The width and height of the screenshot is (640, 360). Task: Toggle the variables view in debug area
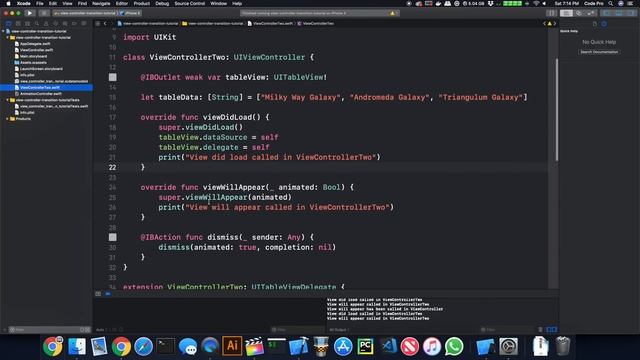click(x=549, y=329)
